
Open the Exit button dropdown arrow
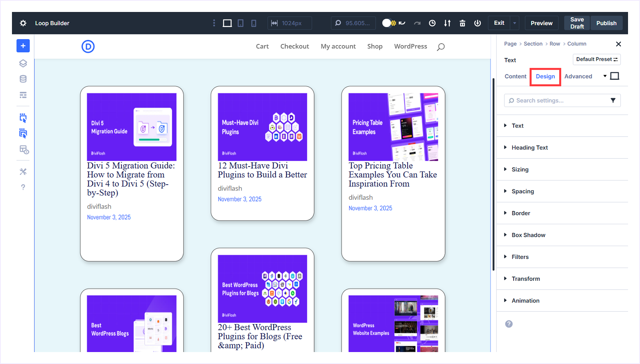coord(514,23)
